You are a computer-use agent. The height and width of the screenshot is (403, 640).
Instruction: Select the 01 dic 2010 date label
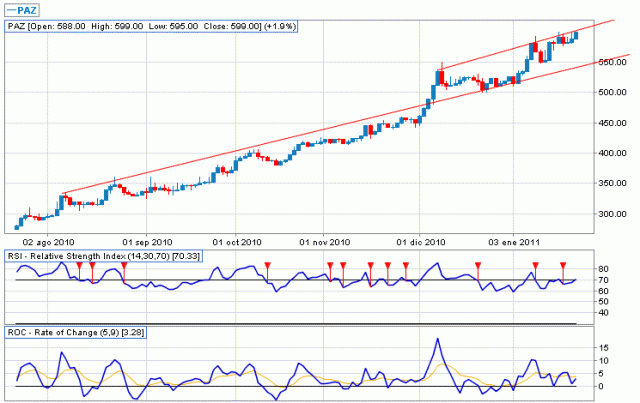pyautogui.click(x=421, y=242)
